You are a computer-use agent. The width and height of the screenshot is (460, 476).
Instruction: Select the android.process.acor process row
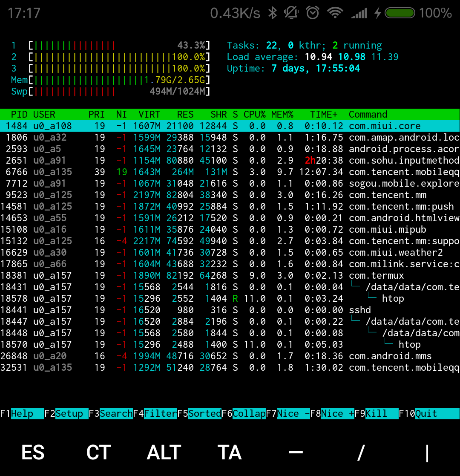point(230,149)
